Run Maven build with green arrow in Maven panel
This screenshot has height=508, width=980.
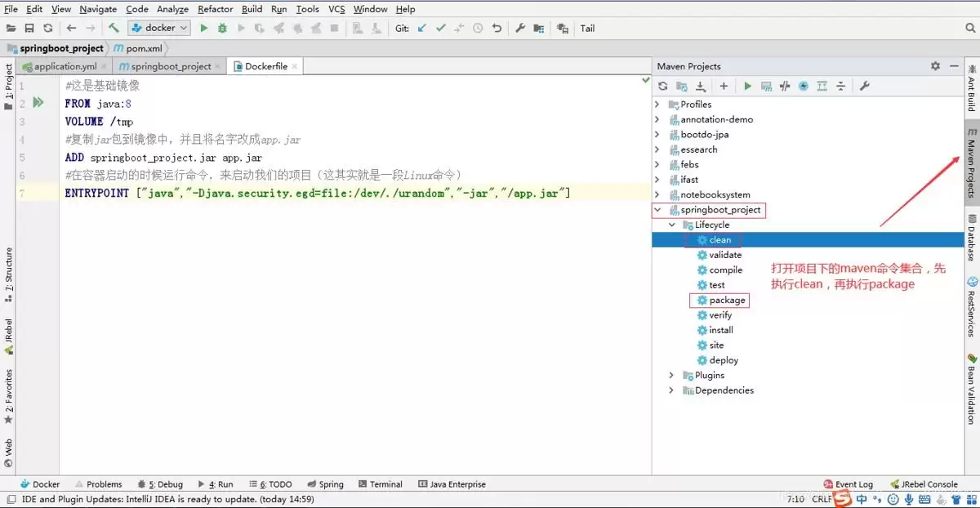click(x=748, y=86)
